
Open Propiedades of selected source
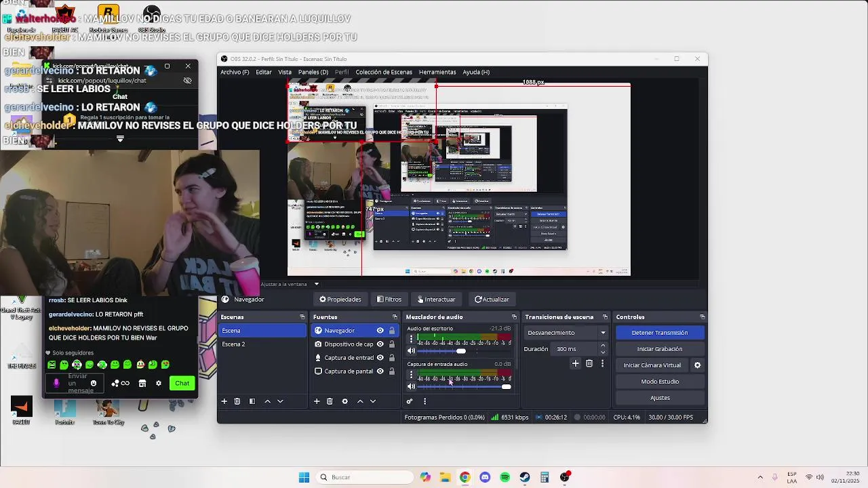coord(340,300)
